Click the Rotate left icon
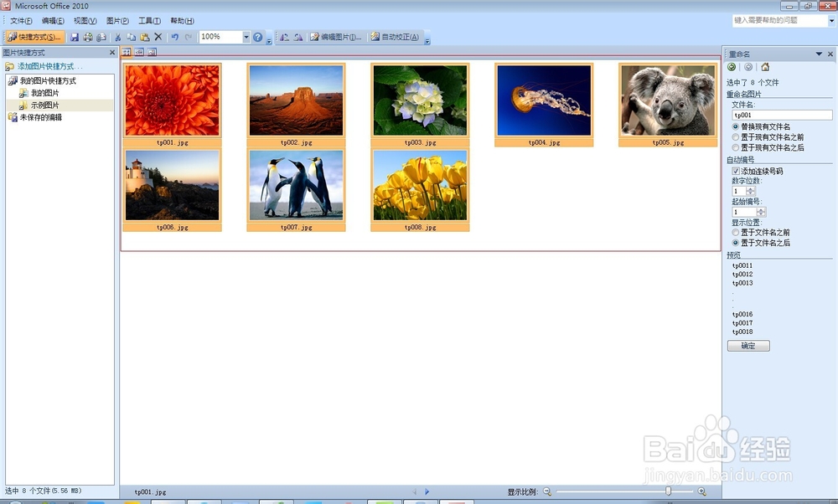 [x=284, y=37]
